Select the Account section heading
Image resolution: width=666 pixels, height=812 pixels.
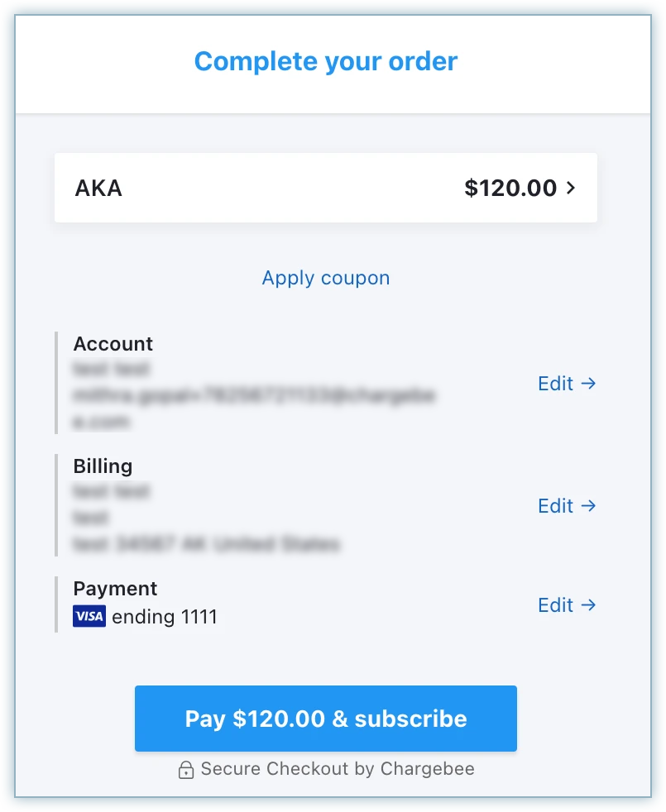click(x=113, y=344)
